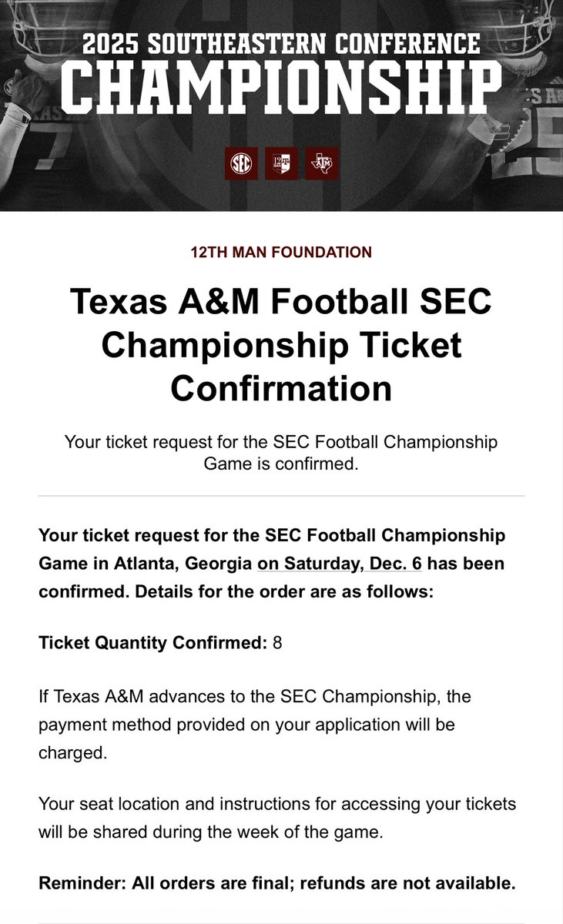Click the large CHAMPIONSHIP banner title
The height and width of the screenshot is (924, 563).
[x=281, y=85]
